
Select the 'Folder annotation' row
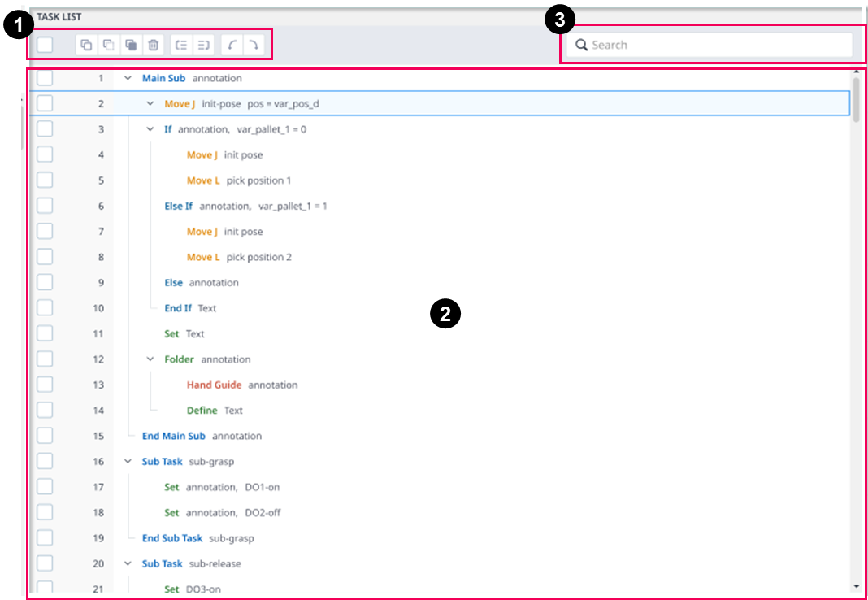(x=440, y=359)
